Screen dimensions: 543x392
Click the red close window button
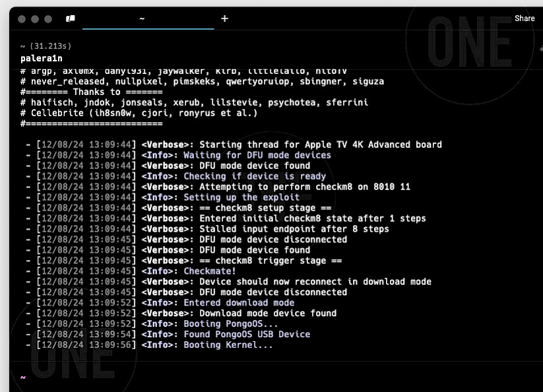pyautogui.click(x=22, y=19)
